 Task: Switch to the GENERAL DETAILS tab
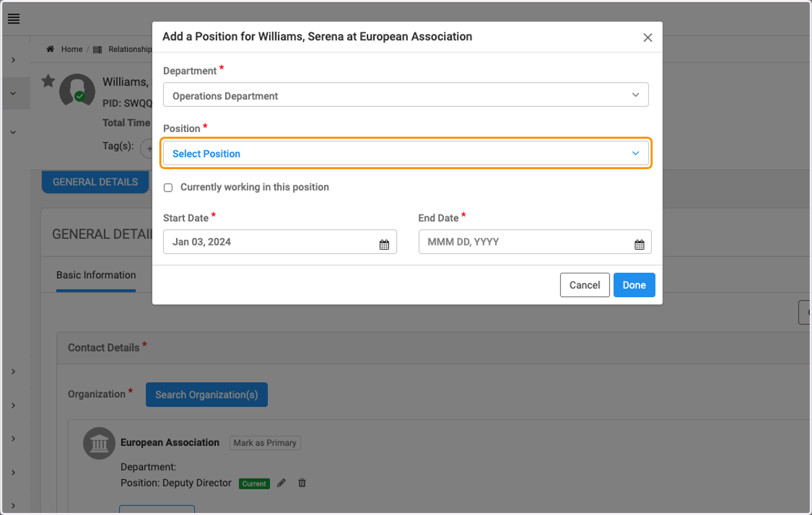[x=95, y=182]
